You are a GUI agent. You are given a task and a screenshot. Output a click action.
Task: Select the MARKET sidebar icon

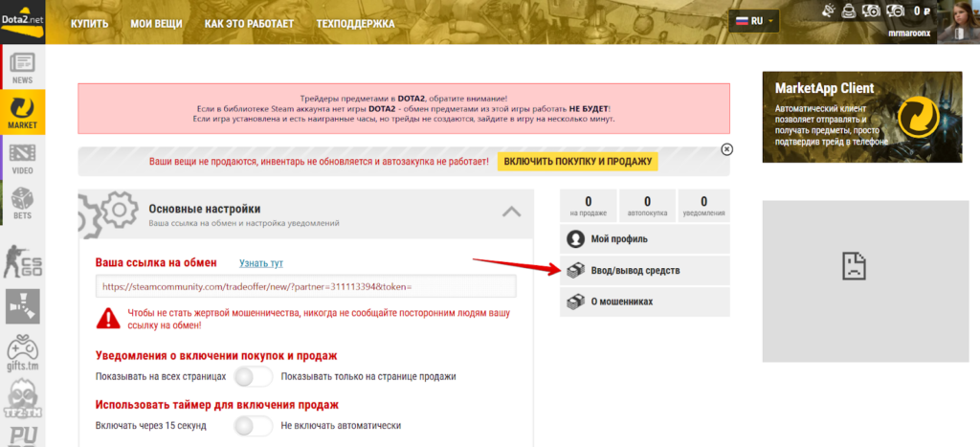click(x=23, y=112)
